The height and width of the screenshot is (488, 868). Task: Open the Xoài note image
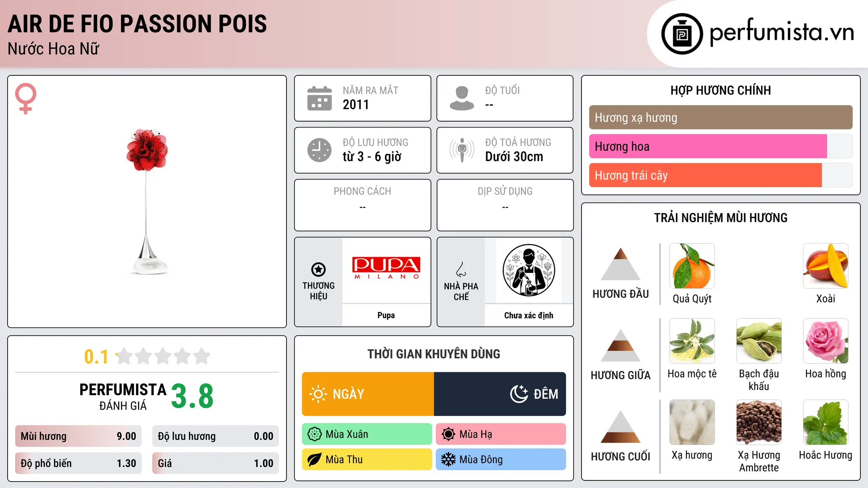[826, 266]
